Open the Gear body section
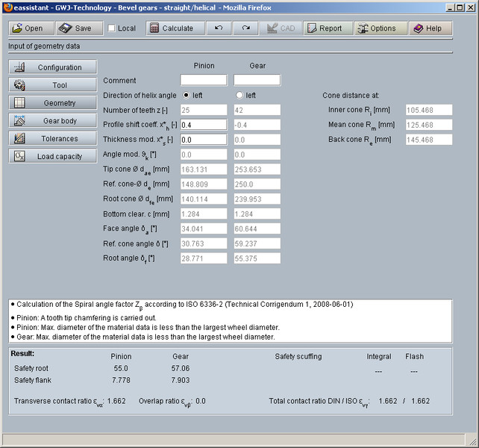Screen dimensions: 479x448 pos(53,120)
